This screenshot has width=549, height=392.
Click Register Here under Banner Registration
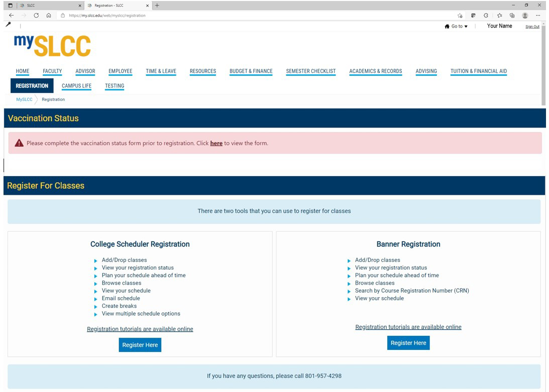point(408,343)
